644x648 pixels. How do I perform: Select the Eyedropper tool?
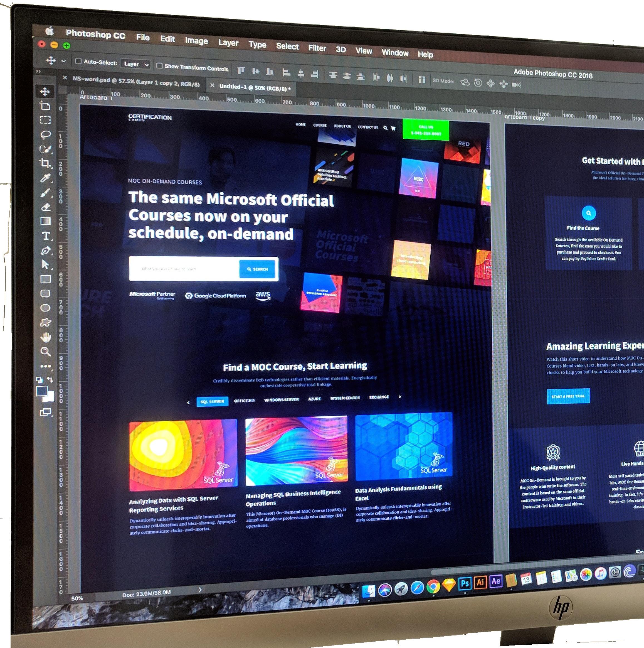[x=45, y=178]
